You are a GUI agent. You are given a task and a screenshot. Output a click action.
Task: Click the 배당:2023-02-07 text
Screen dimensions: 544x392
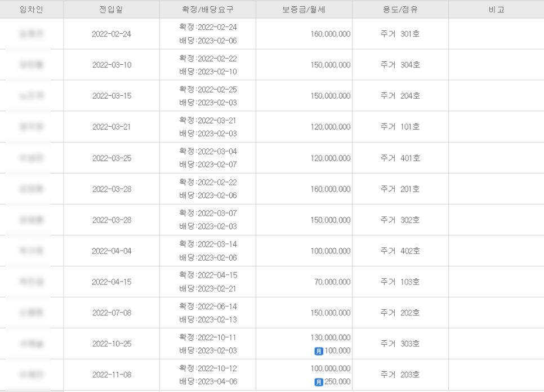pyautogui.click(x=208, y=164)
